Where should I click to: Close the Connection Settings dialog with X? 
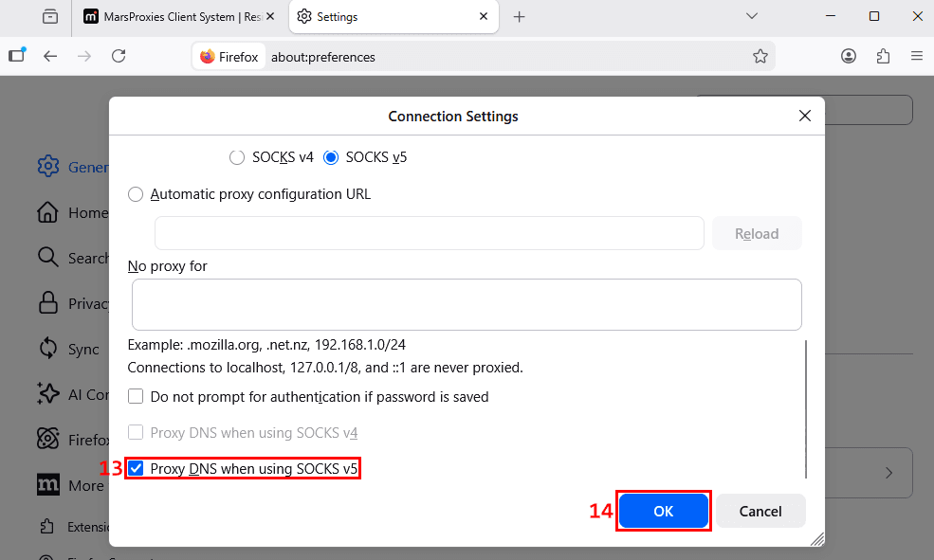(x=805, y=116)
